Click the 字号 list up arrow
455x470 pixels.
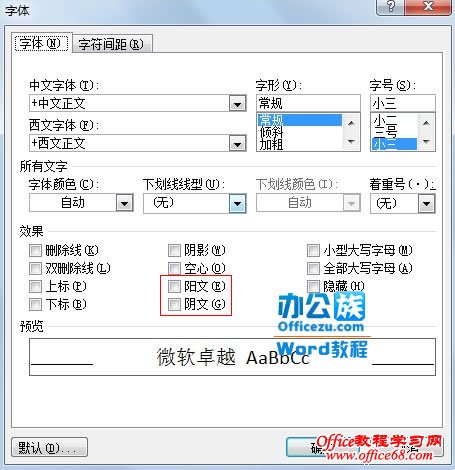[426, 123]
